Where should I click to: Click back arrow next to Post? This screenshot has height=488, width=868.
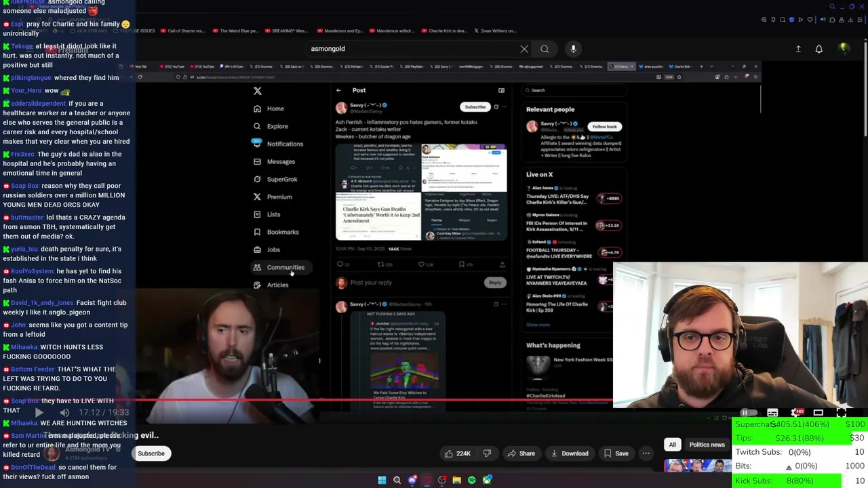338,90
